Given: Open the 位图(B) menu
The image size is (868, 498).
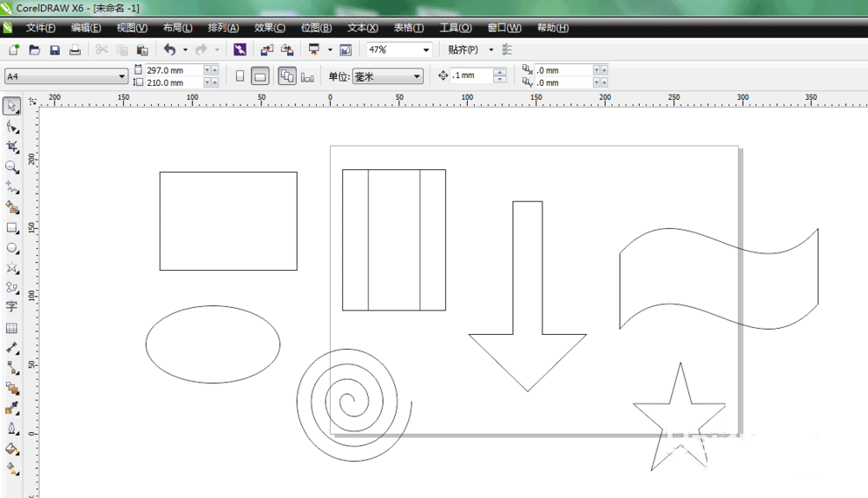Looking at the screenshot, I should pyautogui.click(x=316, y=28).
